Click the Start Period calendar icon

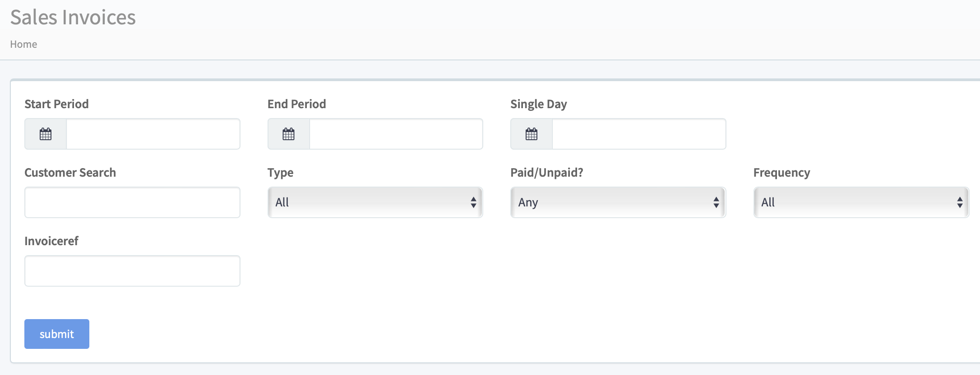pyautogui.click(x=46, y=134)
